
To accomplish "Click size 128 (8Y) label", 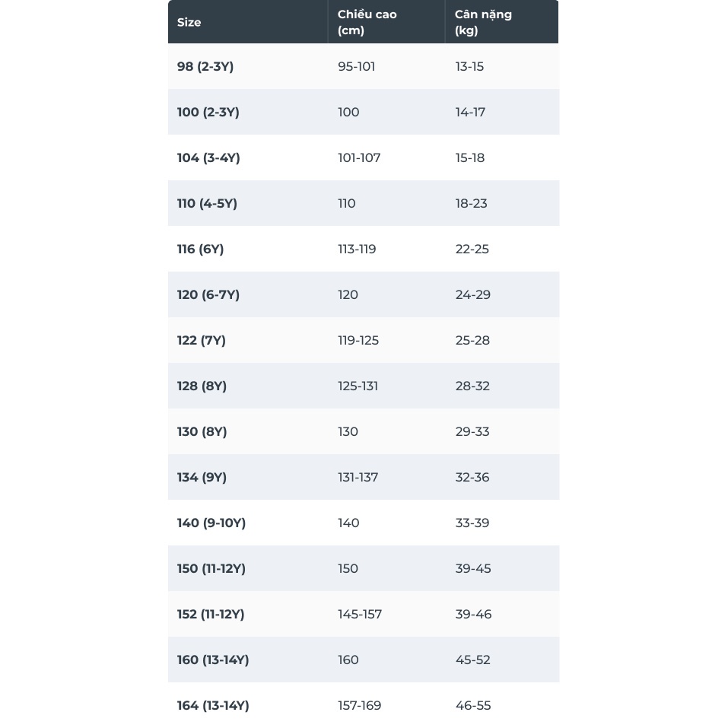I will pyautogui.click(x=202, y=386).
